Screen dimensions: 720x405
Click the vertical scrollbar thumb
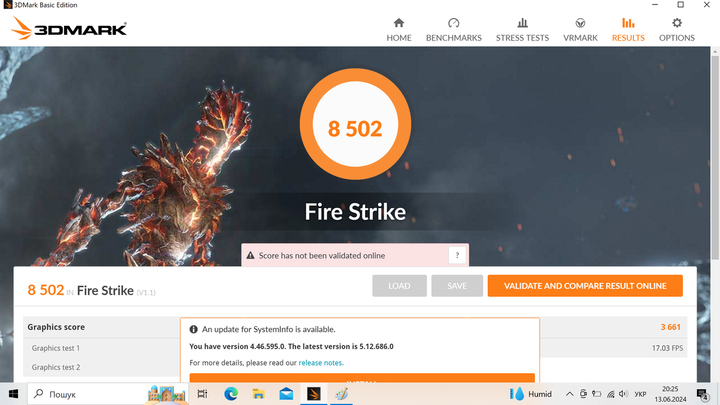[x=715, y=157]
